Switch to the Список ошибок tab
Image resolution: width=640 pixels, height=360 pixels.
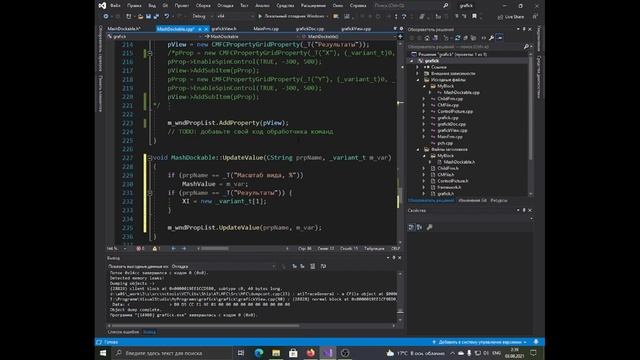123,332
